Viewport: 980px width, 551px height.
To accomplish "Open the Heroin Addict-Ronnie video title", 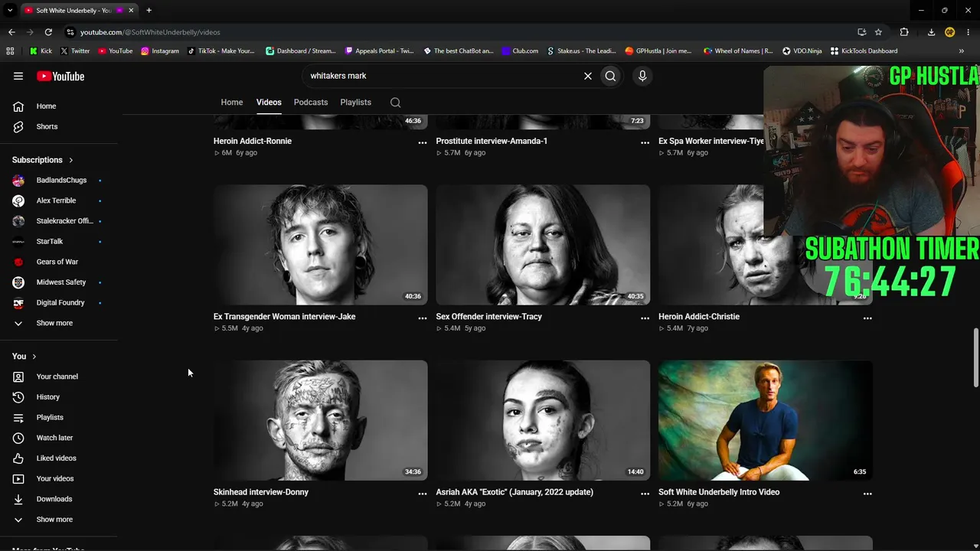I will coord(253,141).
